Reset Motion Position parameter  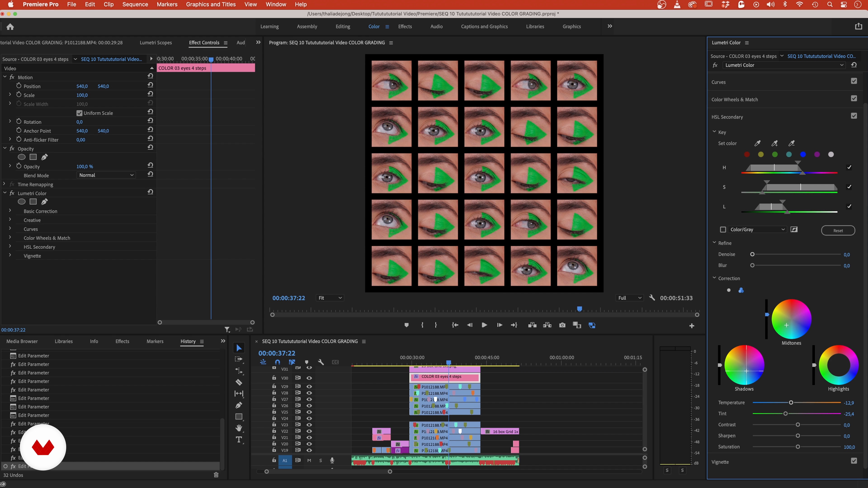[150, 85]
